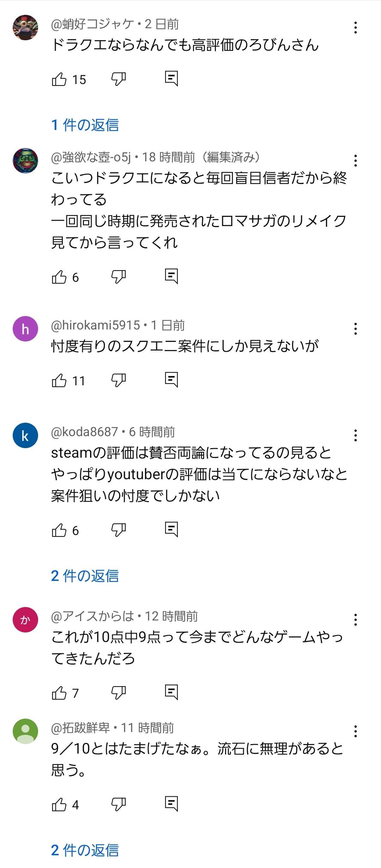The width and height of the screenshot is (381, 868).
Task: Like the @強欲な壺-o5j comment with 6 likes
Action: tap(59, 277)
